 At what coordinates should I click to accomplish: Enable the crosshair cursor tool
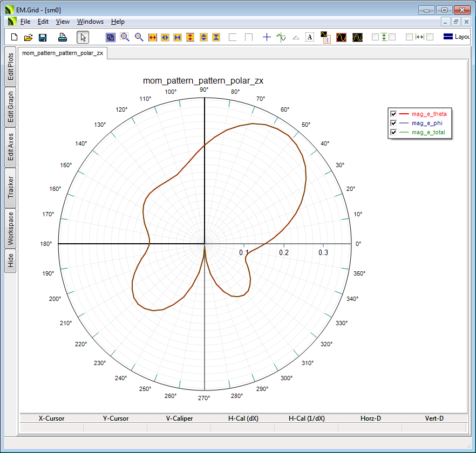click(267, 37)
